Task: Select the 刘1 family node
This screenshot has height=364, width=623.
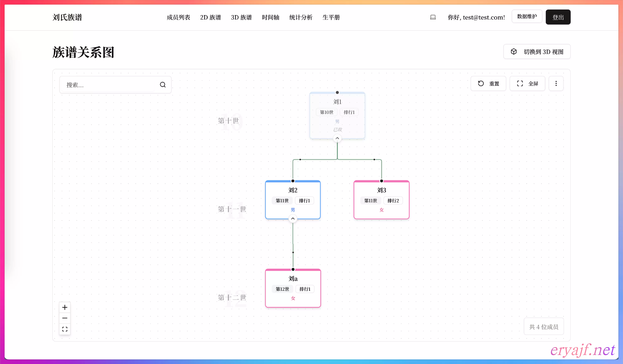Action: pos(337,115)
